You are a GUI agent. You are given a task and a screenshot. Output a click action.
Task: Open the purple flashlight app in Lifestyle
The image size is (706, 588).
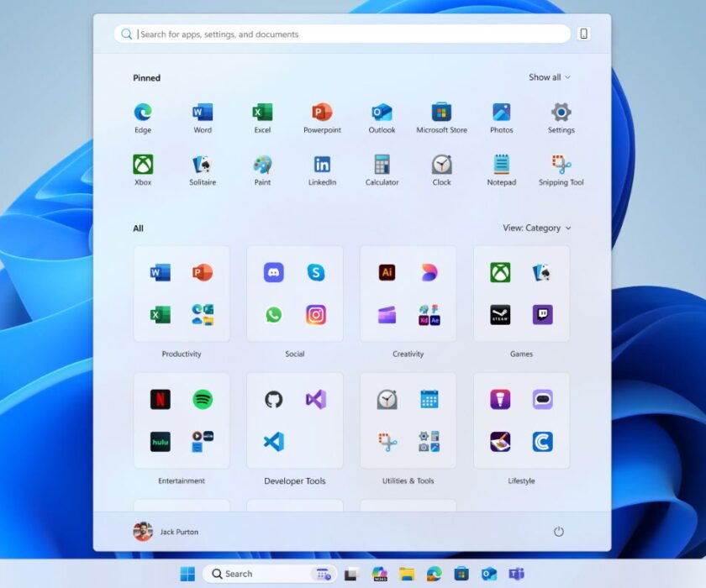tap(500, 399)
